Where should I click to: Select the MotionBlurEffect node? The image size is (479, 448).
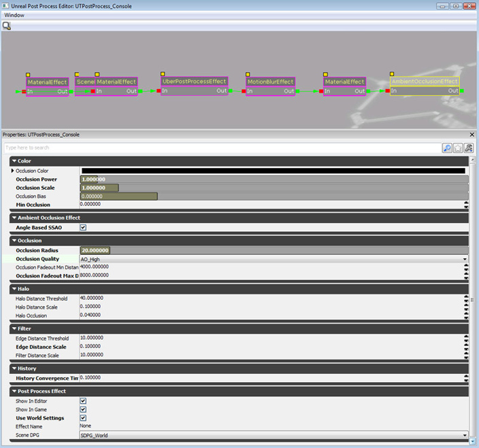[x=270, y=86]
